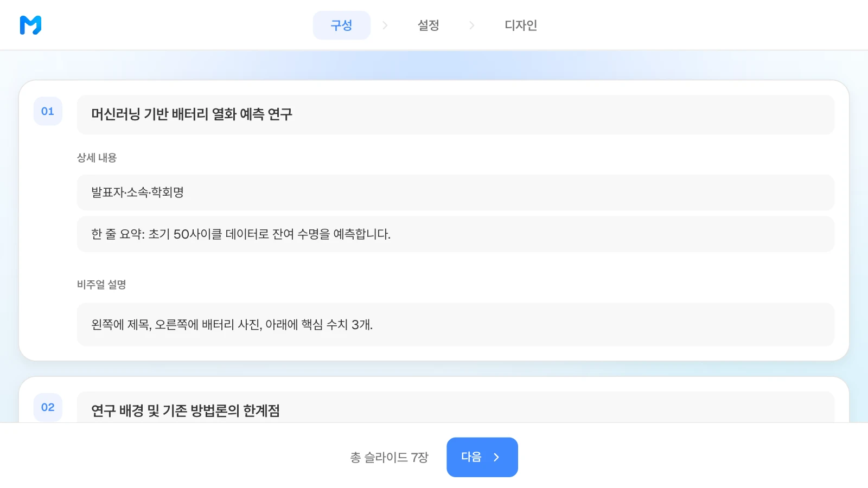
Task: Click the chevron between 설정 and 디자인
Action: pyautogui.click(x=471, y=25)
